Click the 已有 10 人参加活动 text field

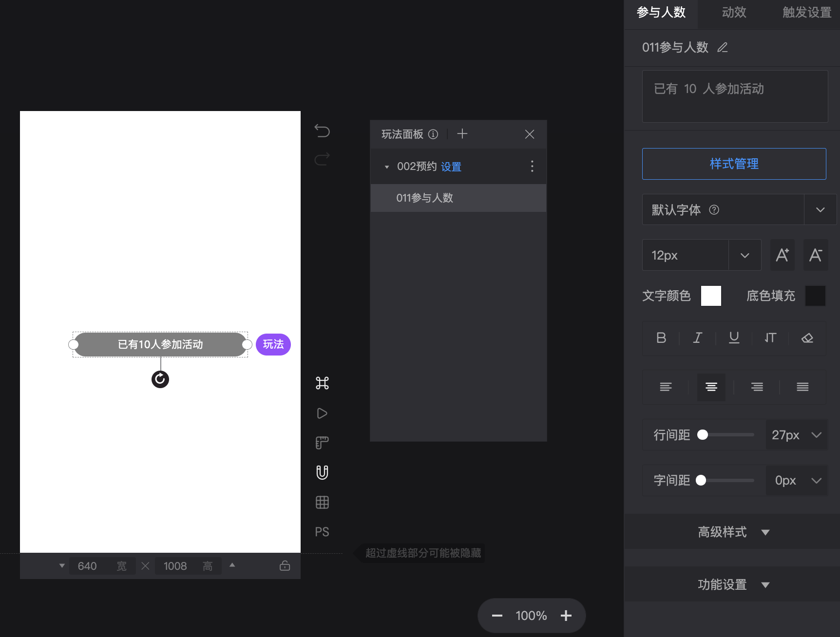[x=735, y=96]
